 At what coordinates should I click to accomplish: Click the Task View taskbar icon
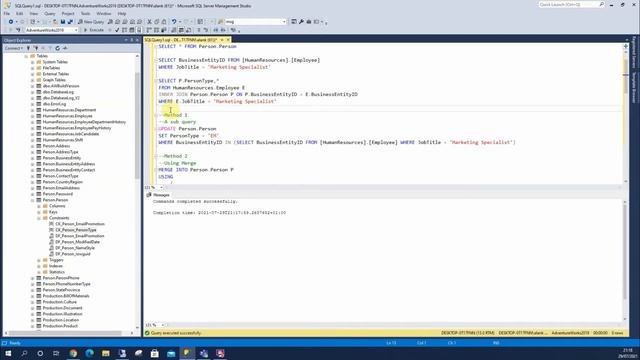pos(56,353)
